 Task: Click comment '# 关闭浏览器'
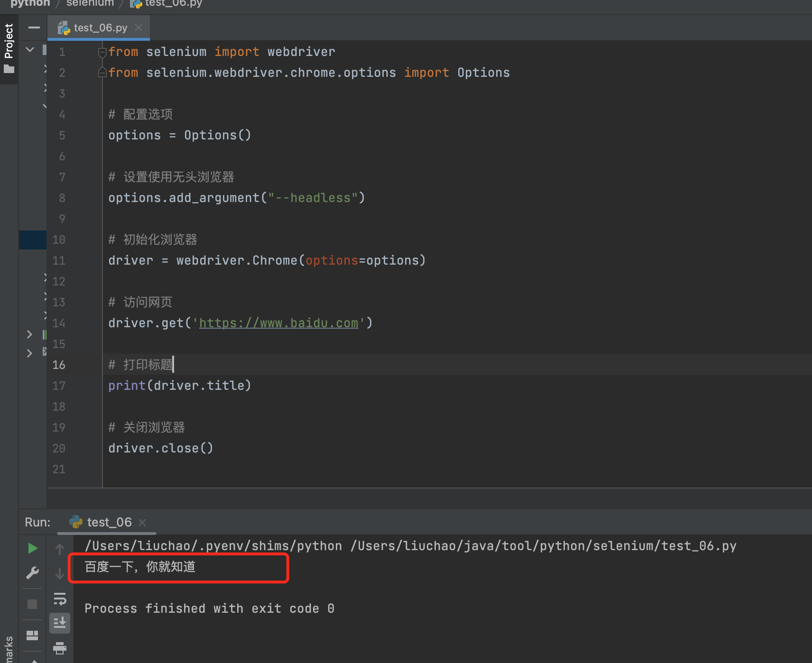coord(147,427)
